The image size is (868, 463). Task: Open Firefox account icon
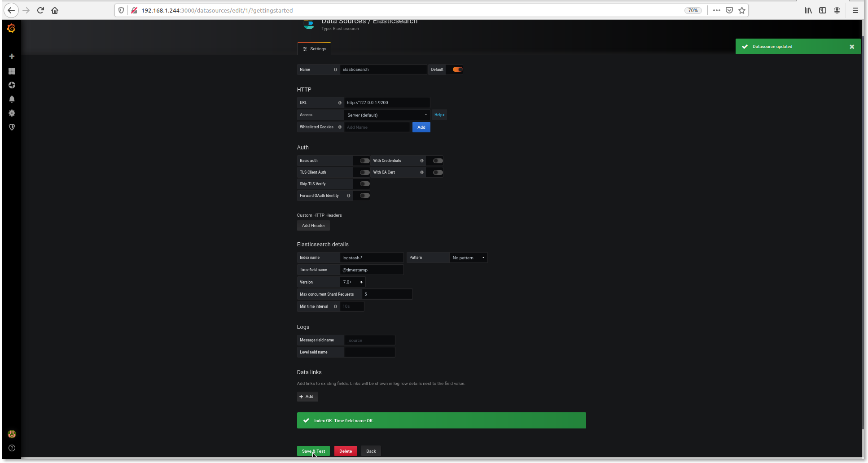point(837,10)
